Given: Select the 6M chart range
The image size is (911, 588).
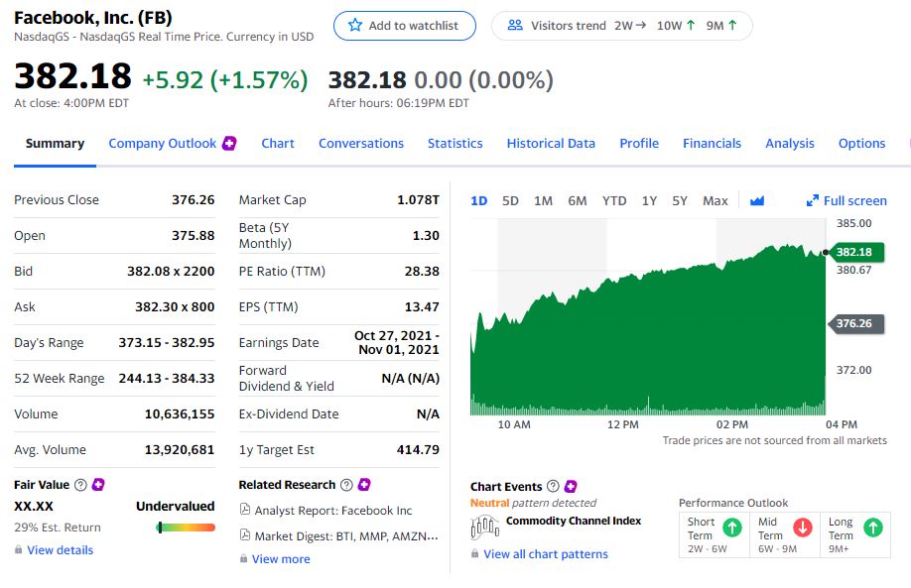Looking at the screenshot, I should (577, 201).
